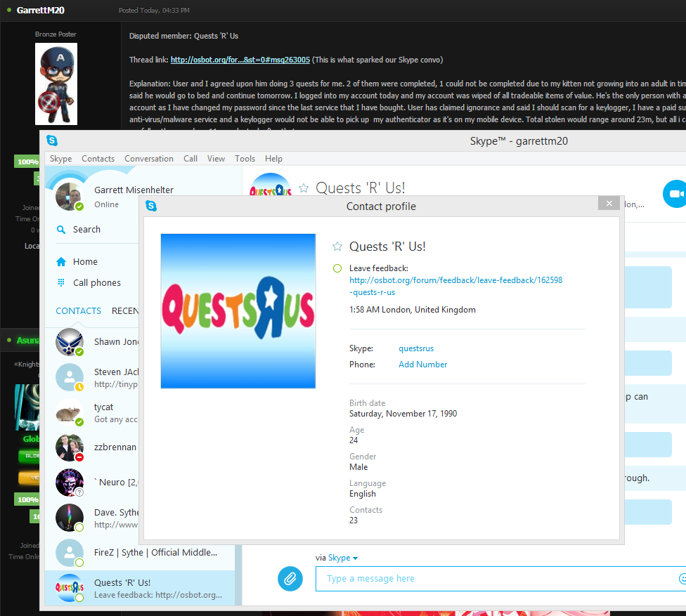Star Quests 'R' Us in contact profile

tap(337, 247)
